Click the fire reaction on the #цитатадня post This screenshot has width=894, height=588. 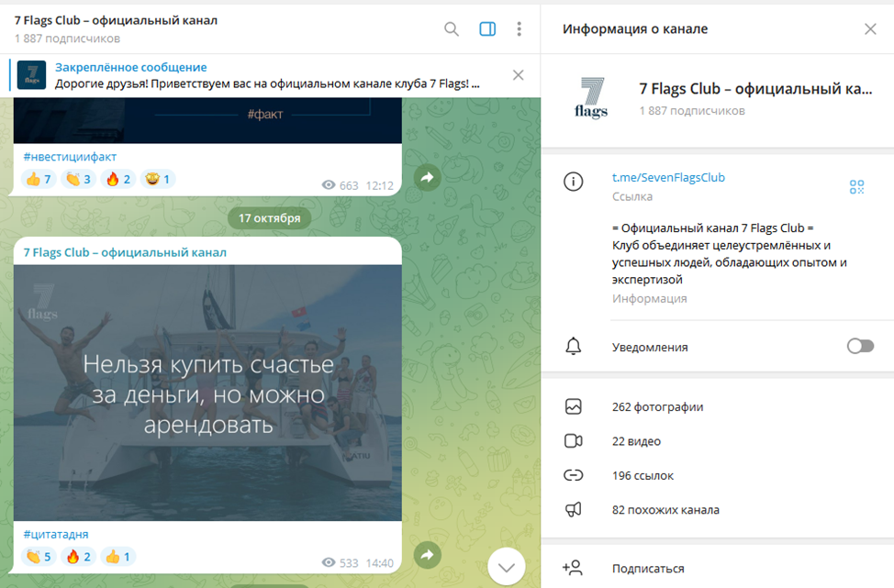pos(79,557)
